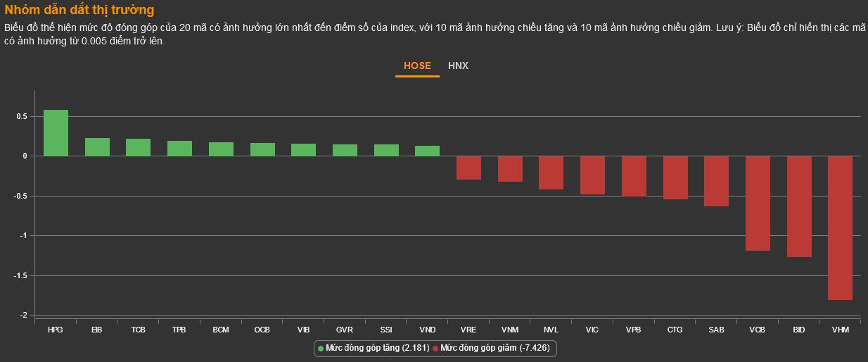Click the red BID bar
This screenshot has height=362, width=868.
(x=799, y=206)
